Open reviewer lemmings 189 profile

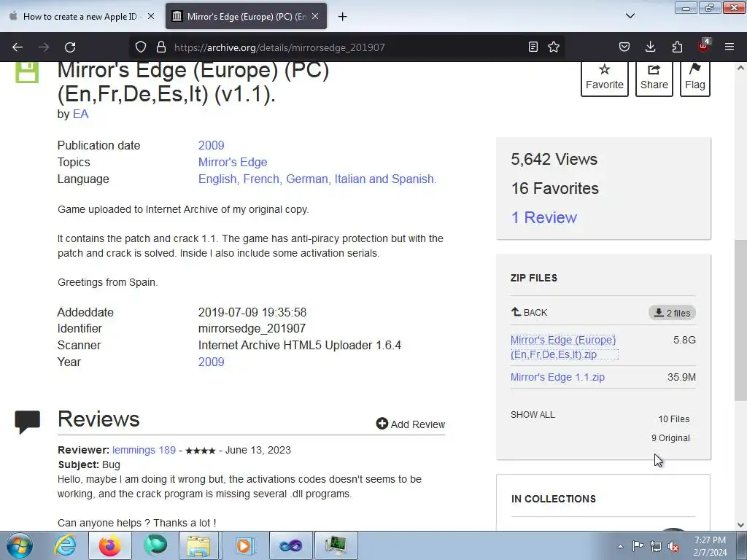pyautogui.click(x=144, y=450)
